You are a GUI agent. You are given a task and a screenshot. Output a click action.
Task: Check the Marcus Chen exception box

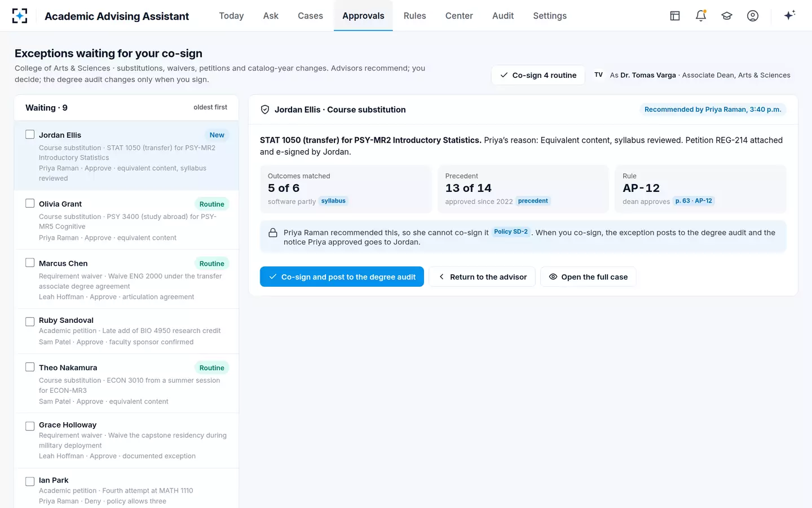30,262
